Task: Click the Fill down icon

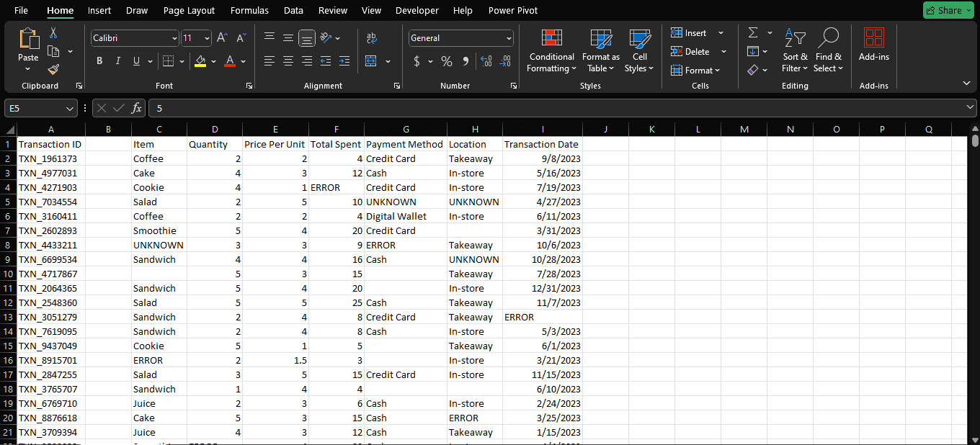Action: [x=753, y=51]
